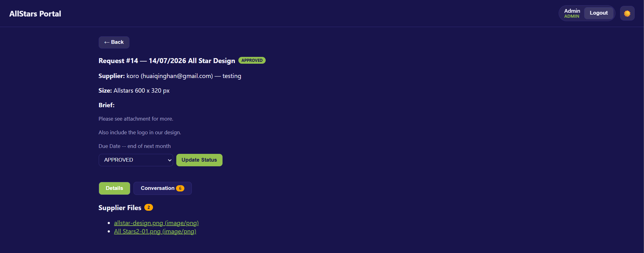Click the AllStars Portal logo title
The image size is (644, 253).
click(x=35, y=14)
